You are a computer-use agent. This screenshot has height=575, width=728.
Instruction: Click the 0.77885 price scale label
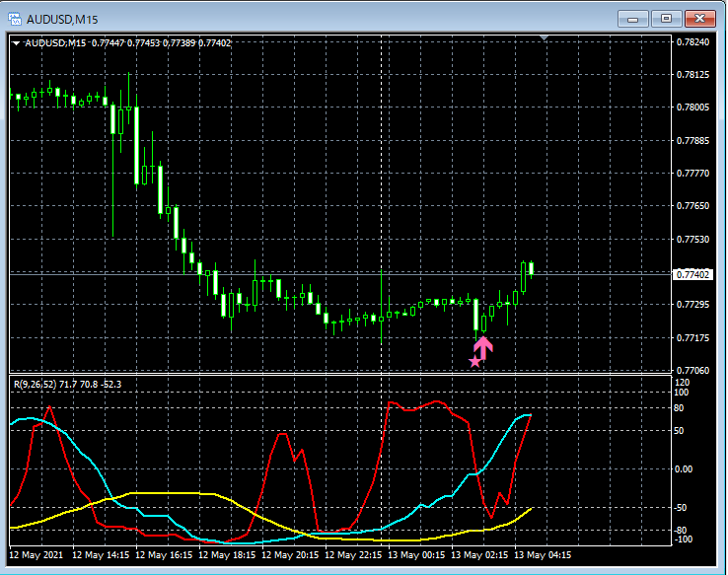tap(692, 141)
